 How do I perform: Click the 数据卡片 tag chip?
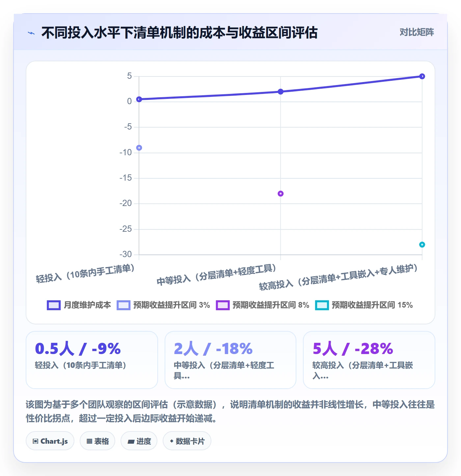pyautogui.click(x=187, y=441)
